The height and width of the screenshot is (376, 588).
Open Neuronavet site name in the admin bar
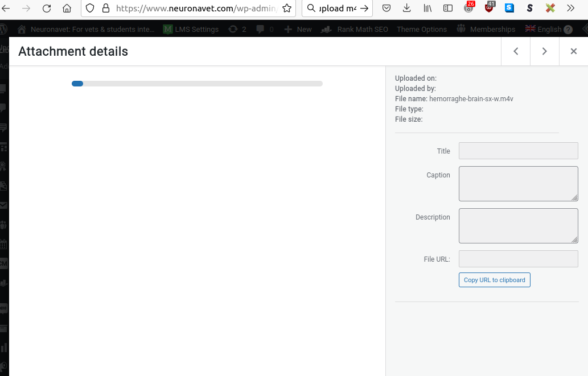(x=93, y=29)
